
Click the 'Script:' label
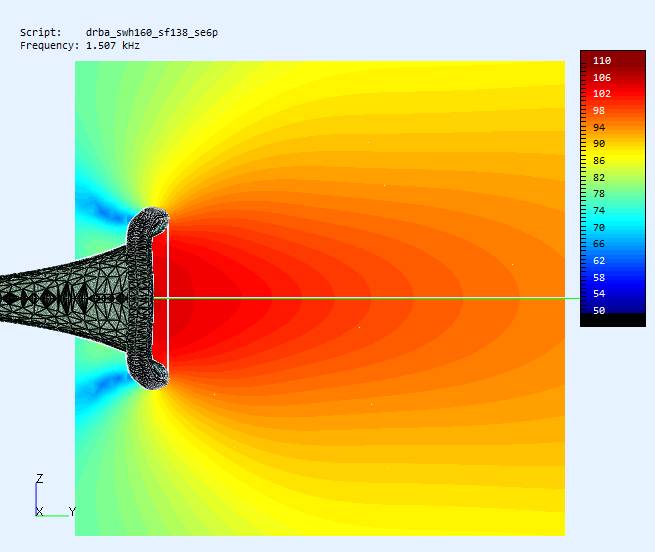pos(41,33)
